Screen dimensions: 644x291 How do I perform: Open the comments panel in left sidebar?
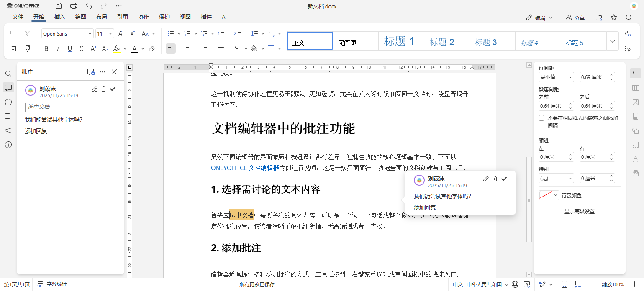point(8,88)
